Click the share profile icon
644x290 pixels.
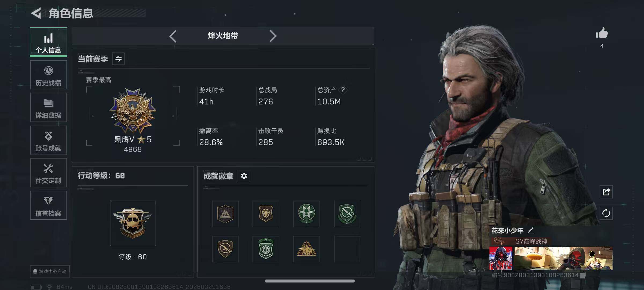coord(606,192)
